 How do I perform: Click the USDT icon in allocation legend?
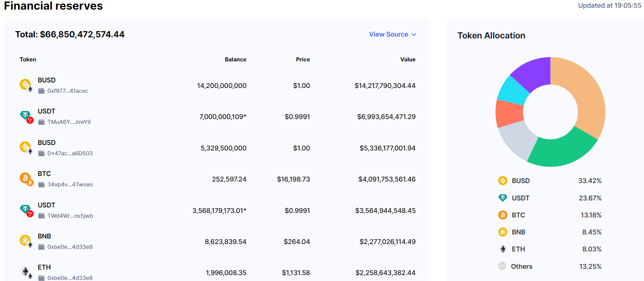(503, 198)
